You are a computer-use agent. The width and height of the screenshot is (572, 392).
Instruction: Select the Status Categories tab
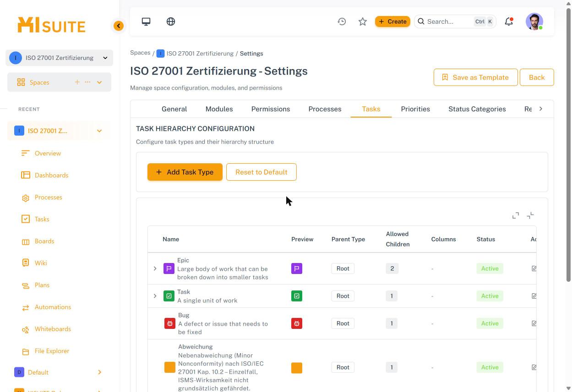477,109
